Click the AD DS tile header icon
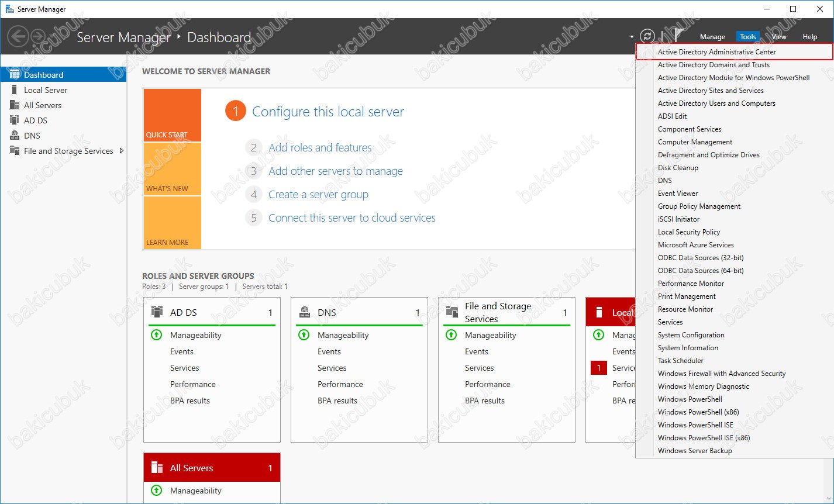Screen dimensions: 834x504 157,312
